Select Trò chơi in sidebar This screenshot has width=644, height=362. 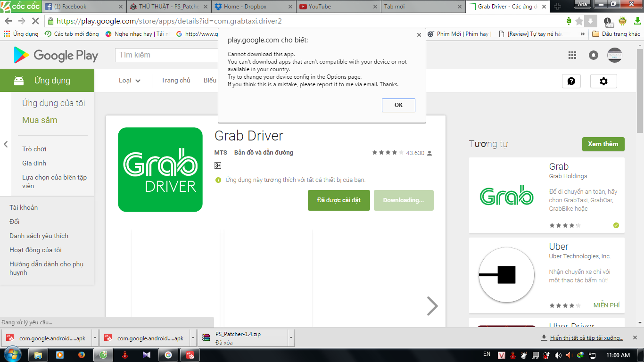pyautogui.click(x=34, y=149)
